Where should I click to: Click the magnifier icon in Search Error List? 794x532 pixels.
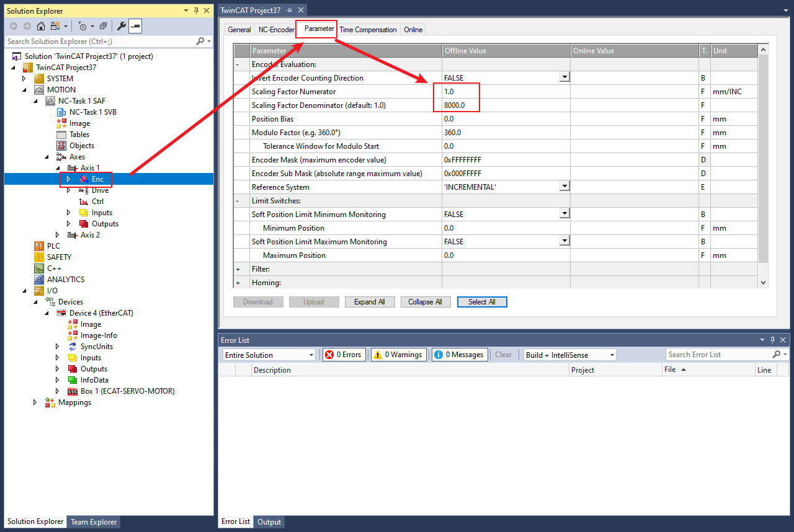click(x=777, y=355)
